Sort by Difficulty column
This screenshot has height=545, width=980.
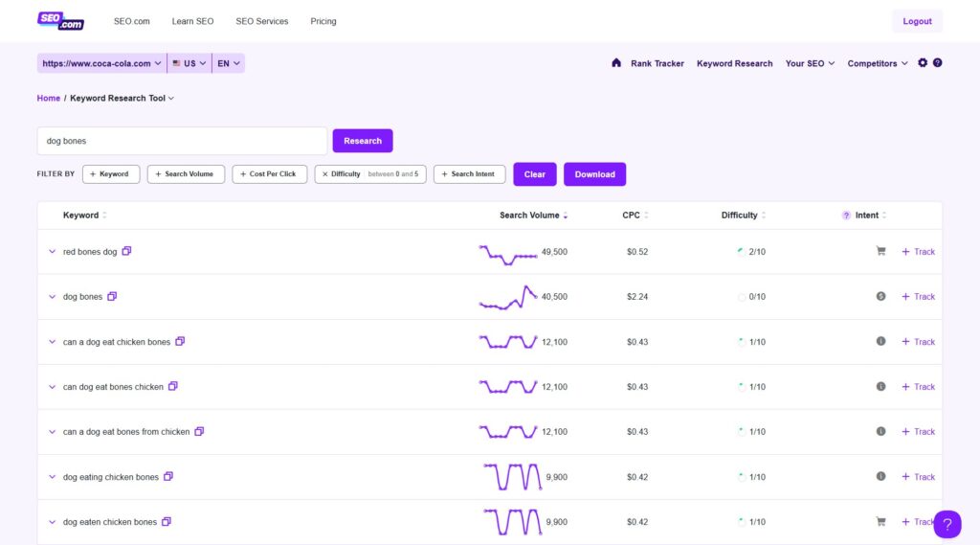click(x=764, y=216)
